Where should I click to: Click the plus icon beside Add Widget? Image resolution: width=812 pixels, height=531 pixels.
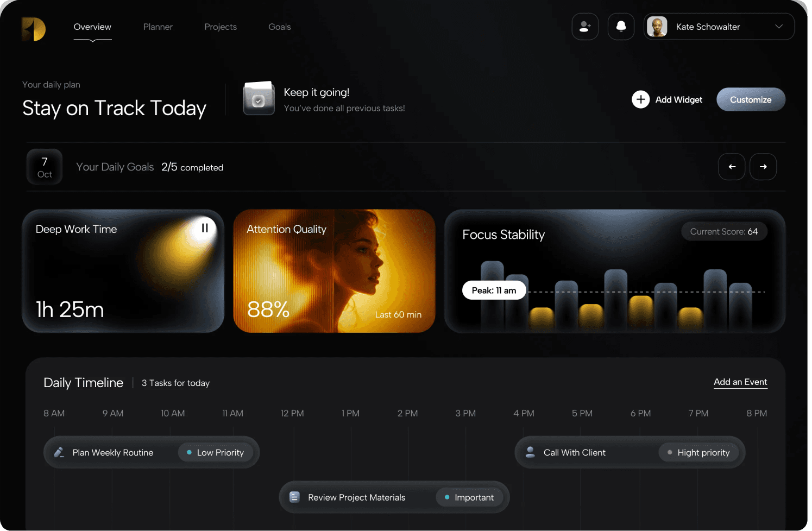641,99
